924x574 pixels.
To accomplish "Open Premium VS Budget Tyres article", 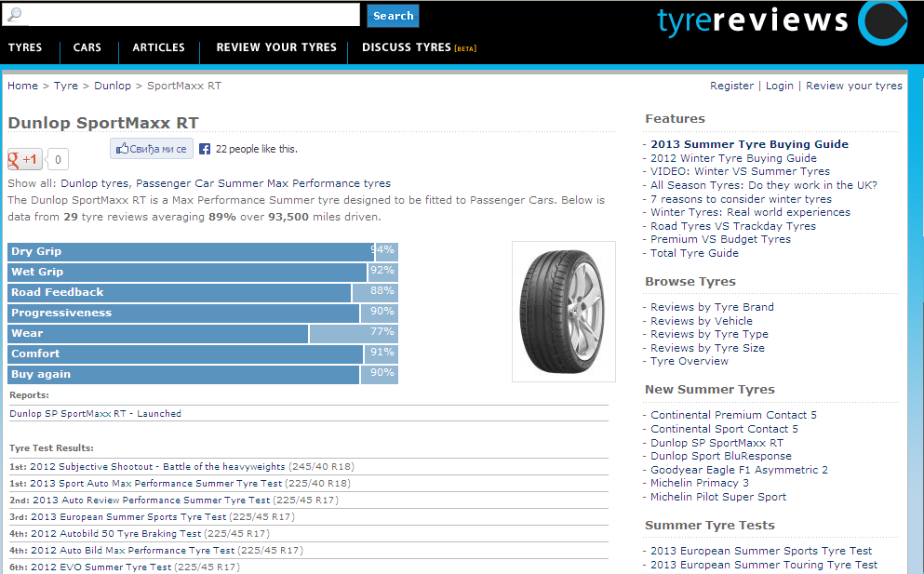I will (x=721, y=239).
